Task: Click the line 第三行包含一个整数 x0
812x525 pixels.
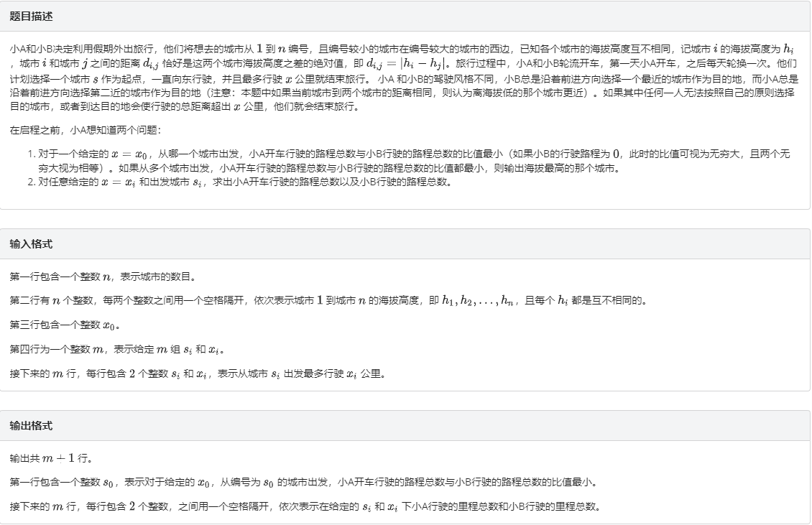Action: coord(65,325)
